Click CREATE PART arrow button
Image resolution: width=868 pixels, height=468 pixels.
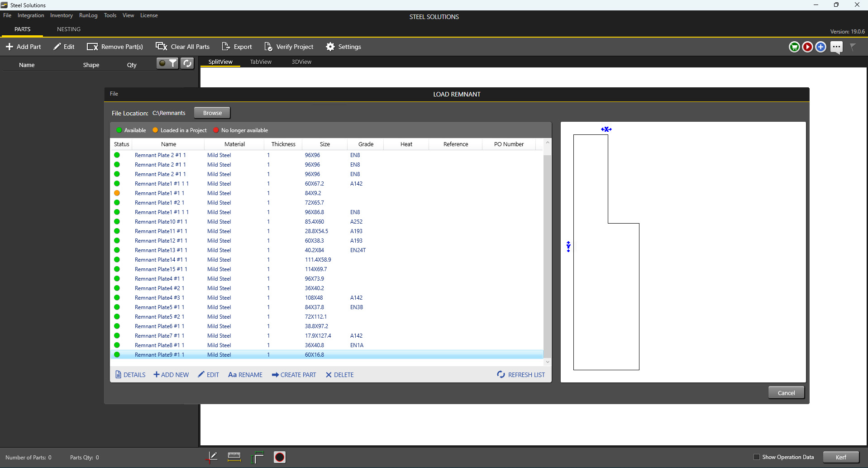[294, 375]
